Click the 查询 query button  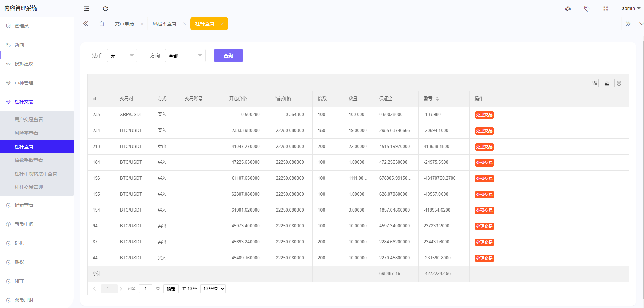[x=228, y=55]
